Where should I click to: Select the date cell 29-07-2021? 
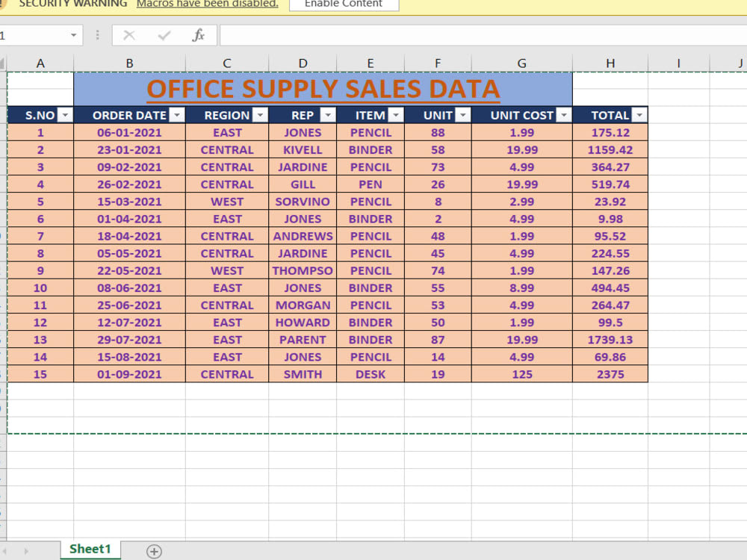(x=129, y=340)
